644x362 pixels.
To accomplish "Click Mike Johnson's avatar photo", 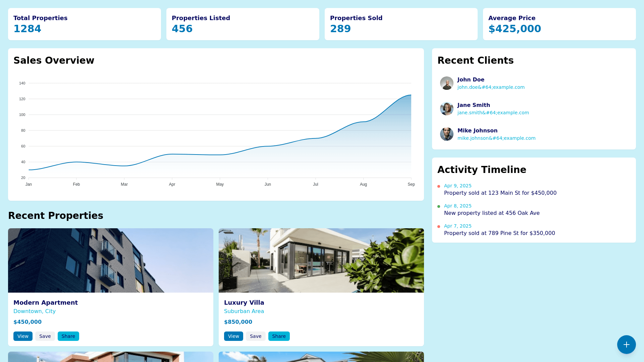I will point(446,134).
